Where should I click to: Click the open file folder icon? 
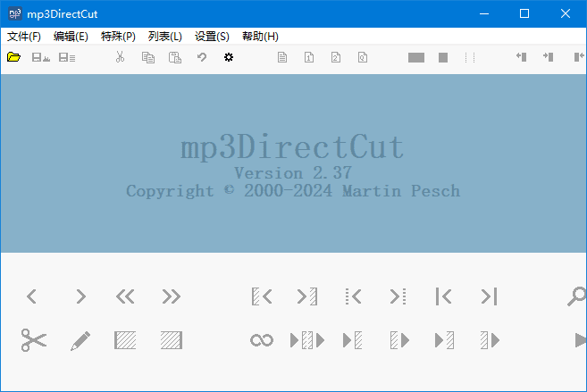point(13,57)
